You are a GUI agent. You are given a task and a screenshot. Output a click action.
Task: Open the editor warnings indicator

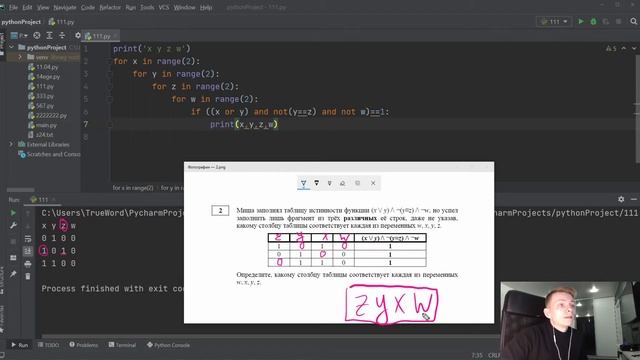click(x=611, y=49)
